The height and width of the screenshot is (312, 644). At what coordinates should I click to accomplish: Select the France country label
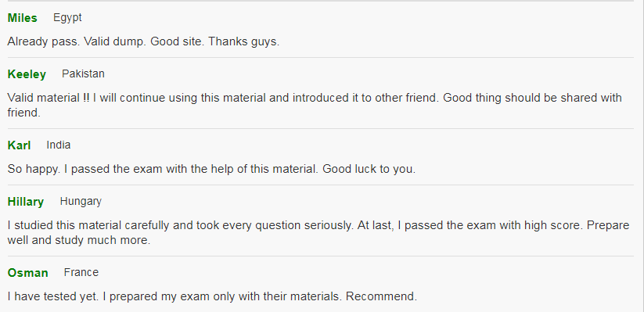81,273
